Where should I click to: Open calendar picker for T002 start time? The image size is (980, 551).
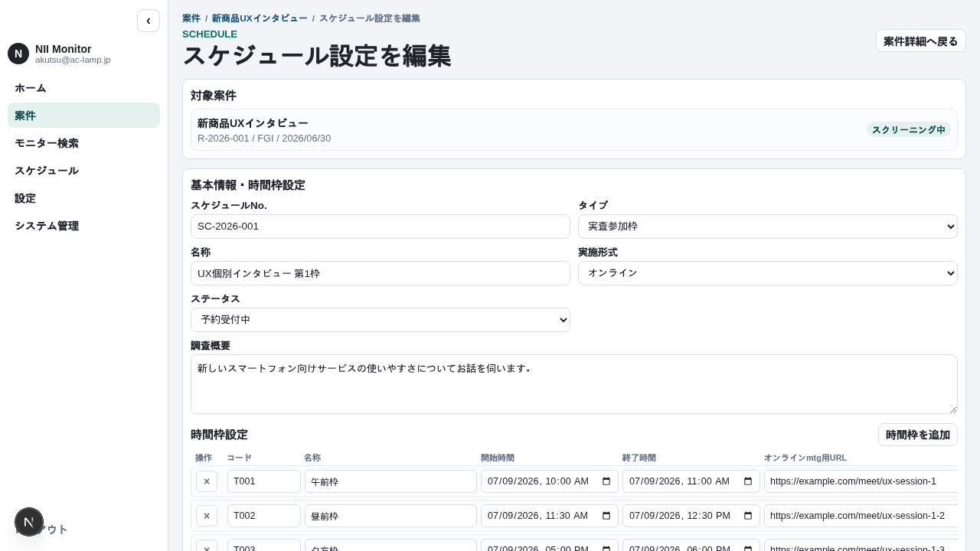tap(606, 516)
